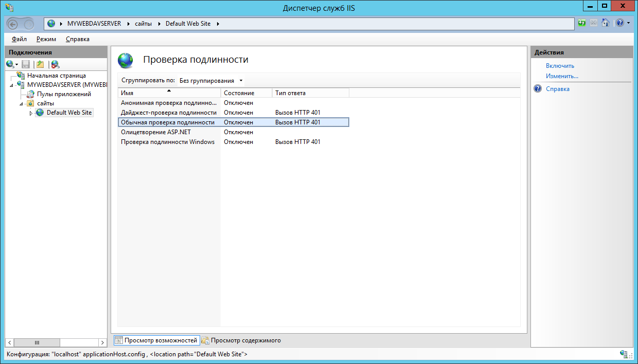Click the Справка help icon in Actions
This screenshot has width=638, height=364.
coord(538,89)
